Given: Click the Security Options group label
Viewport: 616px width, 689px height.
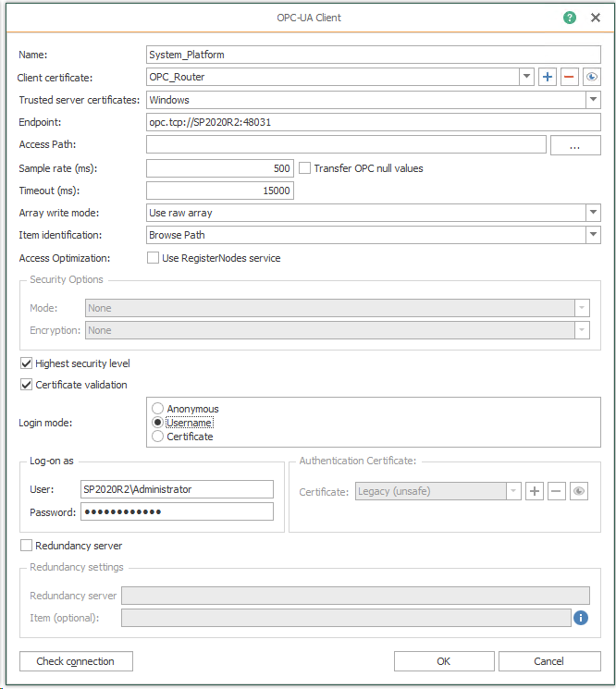Looking at the screenshot, I should coord(67,279).
